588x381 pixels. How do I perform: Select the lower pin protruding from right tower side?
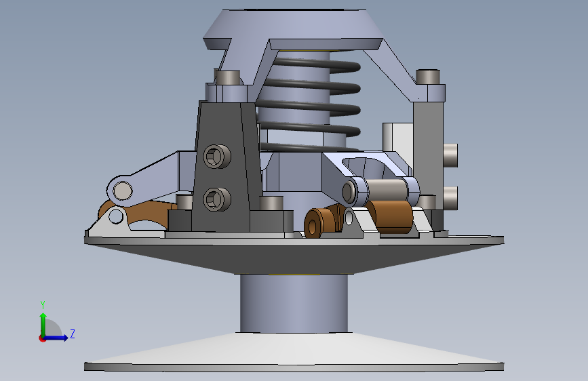point(450,198)
